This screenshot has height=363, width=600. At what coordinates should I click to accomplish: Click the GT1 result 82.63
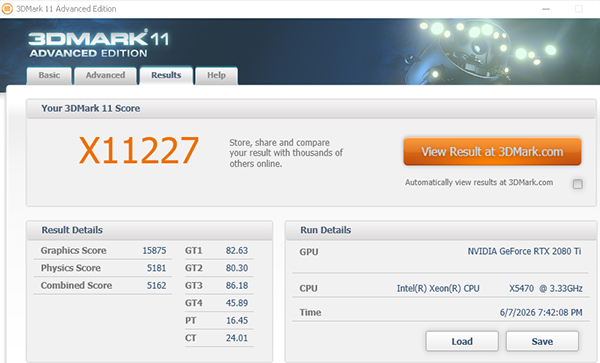coord(236,251)
